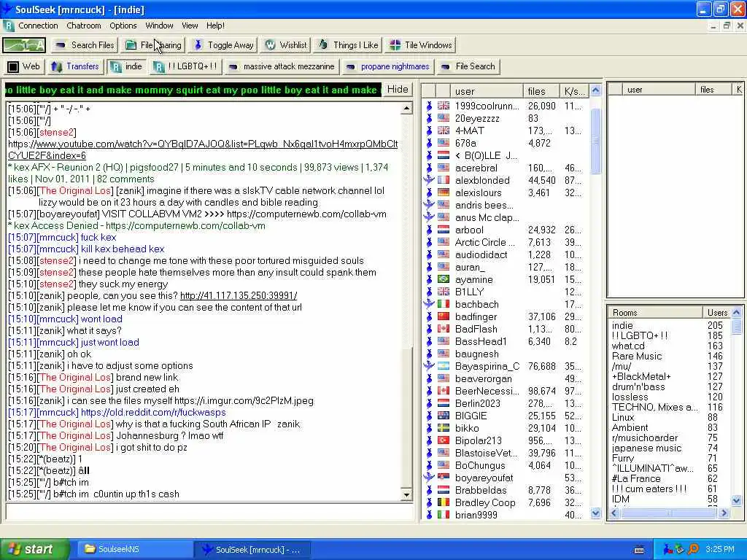Click status bird icon beside alexblonded
The width and height of the screenshot is (747, 560).
click(x=429, y=180)
